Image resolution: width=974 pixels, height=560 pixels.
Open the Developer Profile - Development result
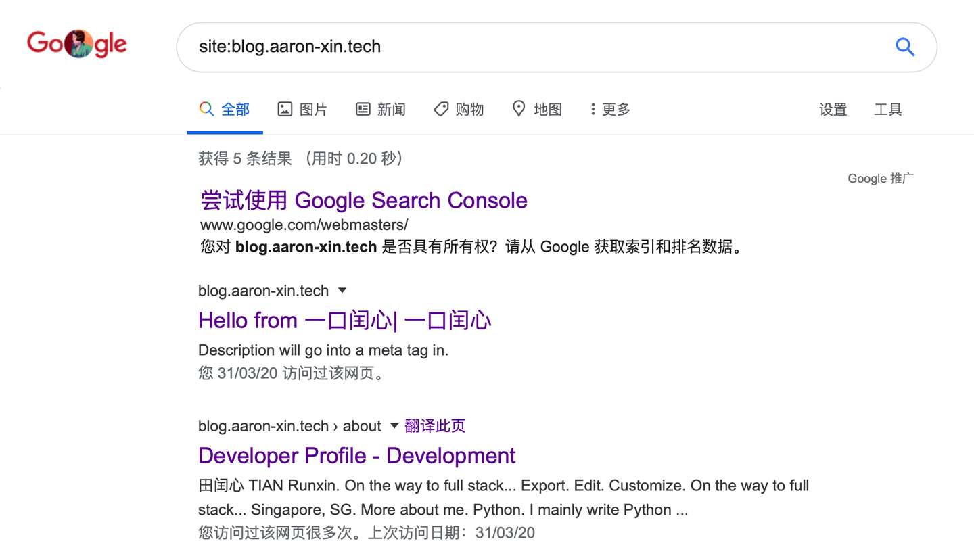[357, 455]
